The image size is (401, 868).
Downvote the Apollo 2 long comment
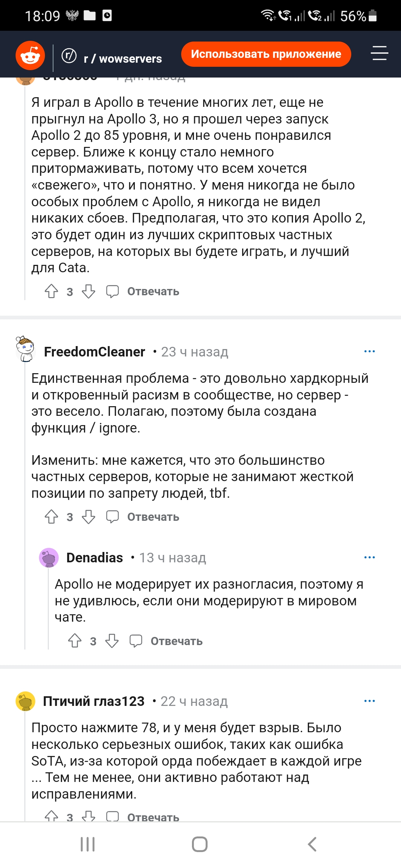point(88,292)
